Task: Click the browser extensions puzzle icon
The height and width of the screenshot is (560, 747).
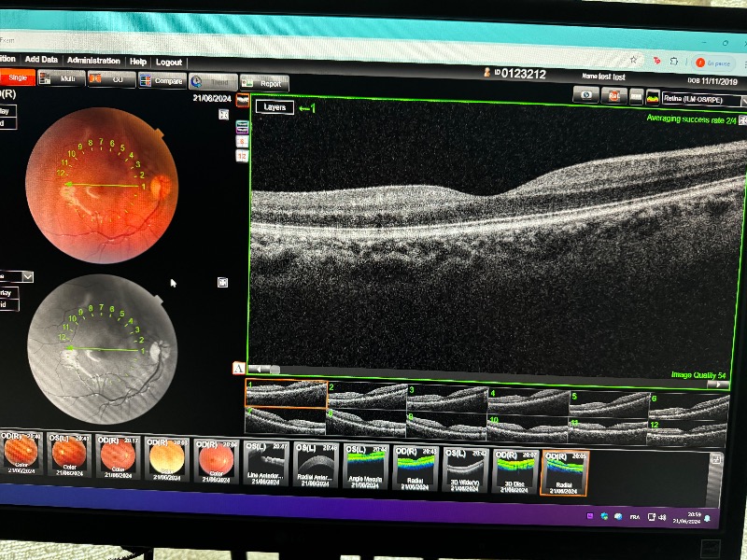Action: coord(673,61)
